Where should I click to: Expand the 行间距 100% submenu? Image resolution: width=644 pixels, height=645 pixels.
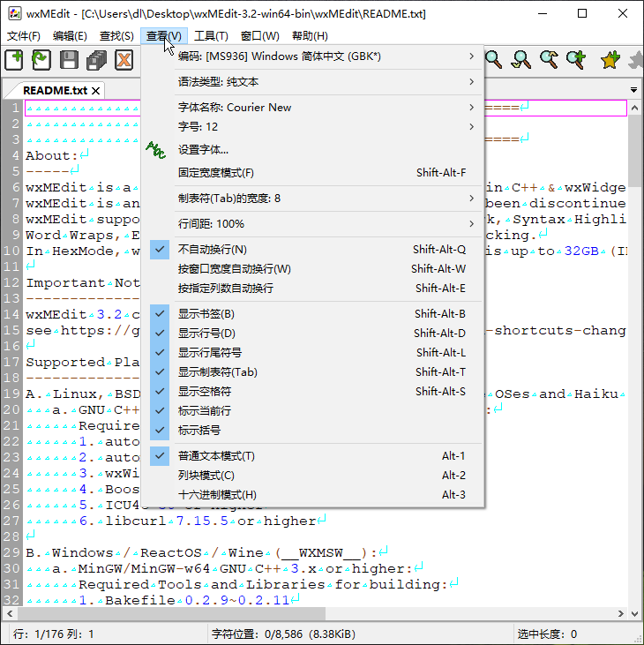pos(311,224)
